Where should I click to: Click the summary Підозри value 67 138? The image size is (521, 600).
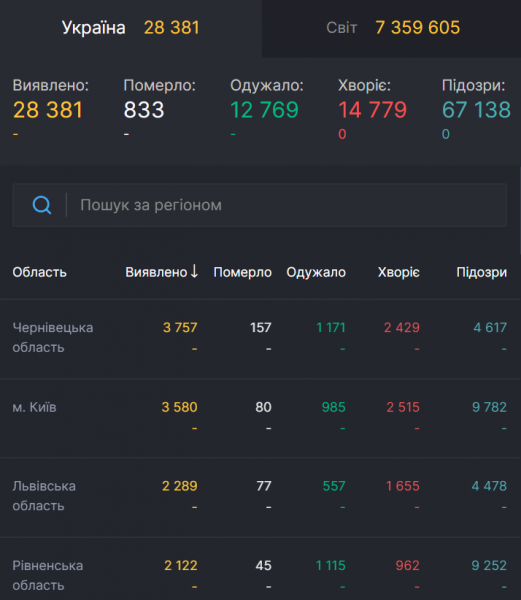pyautogui.click(x=476, y=110)
